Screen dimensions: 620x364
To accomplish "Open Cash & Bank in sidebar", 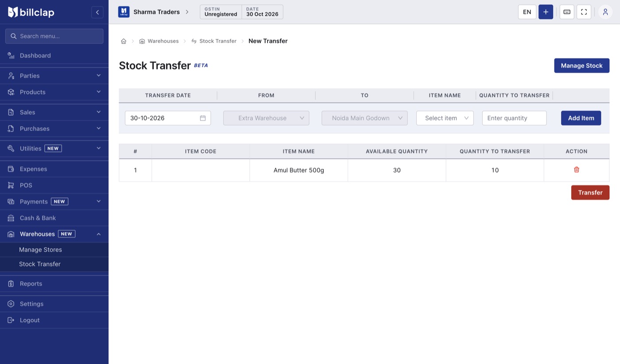I will point(54,218).
